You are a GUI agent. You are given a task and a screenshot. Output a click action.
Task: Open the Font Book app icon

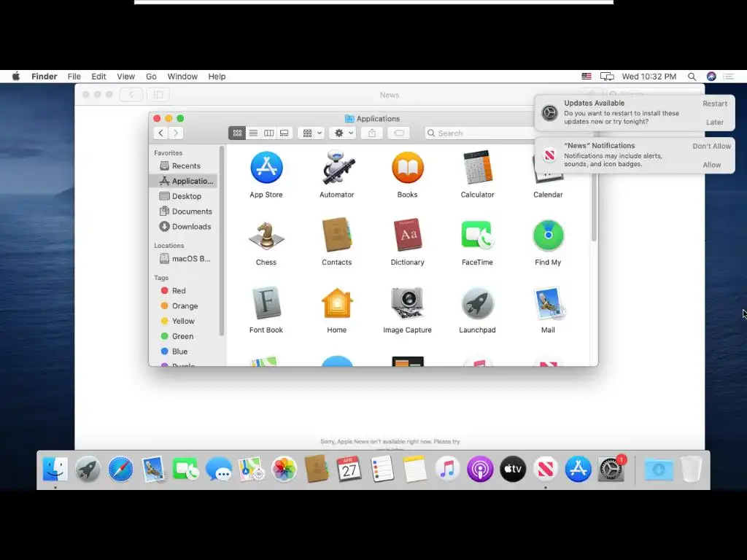point(266,303)
